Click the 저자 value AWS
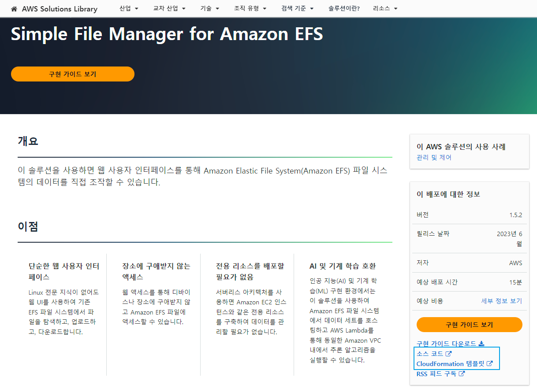This screenshot has height=392, width=537. tap(515, 263)
